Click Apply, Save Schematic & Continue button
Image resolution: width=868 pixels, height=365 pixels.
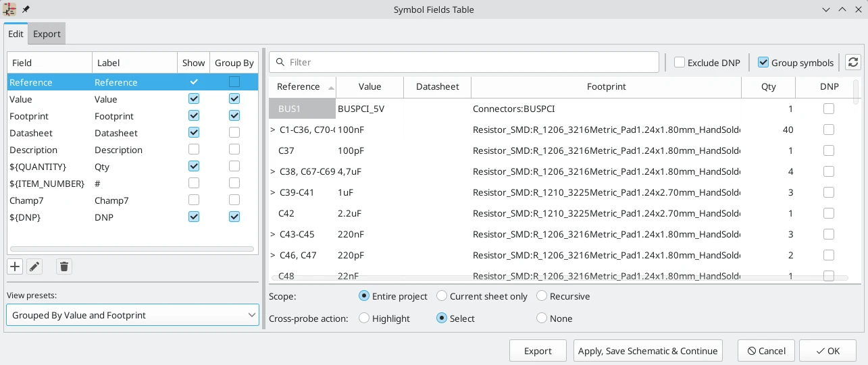647,351
